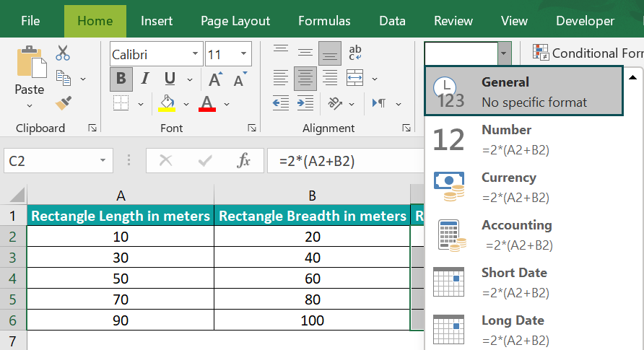Click the Merge and Center icon

[x=354, y=78]
